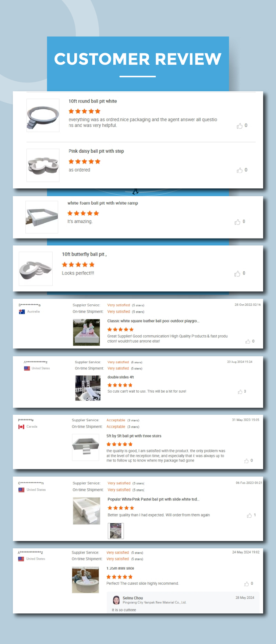Like the 10ft round ball pit review
This screenshot has height=644, width=276.
[x=240, y=126]
